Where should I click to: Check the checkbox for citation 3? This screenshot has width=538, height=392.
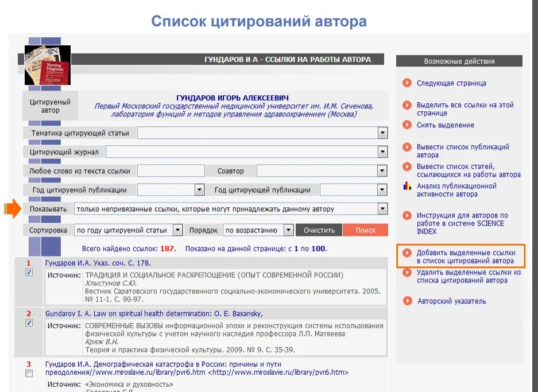point(29,374)
